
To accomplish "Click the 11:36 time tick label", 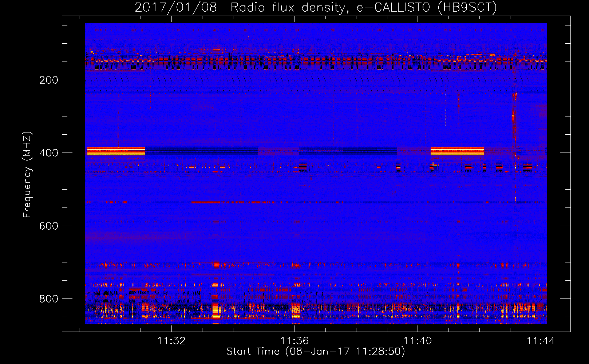I will 294,341.
